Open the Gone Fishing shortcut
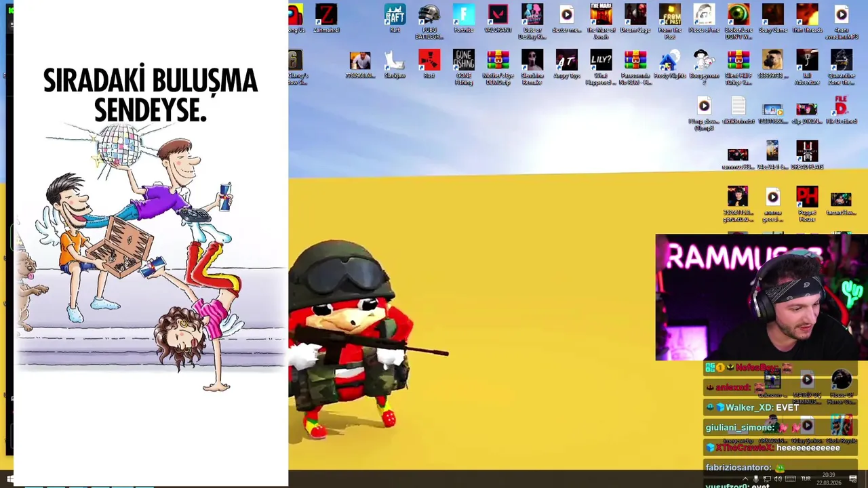The image size is (868, 488). click(463, 67)
